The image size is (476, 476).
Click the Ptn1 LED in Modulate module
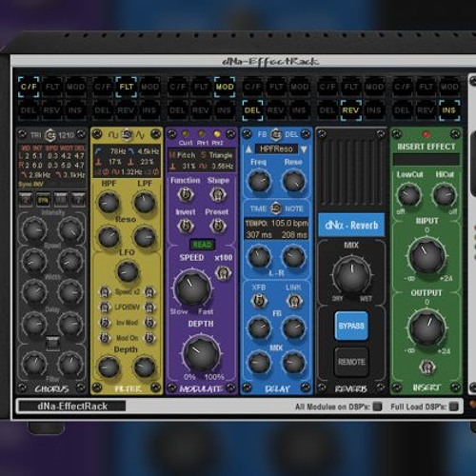click(202, 134)
